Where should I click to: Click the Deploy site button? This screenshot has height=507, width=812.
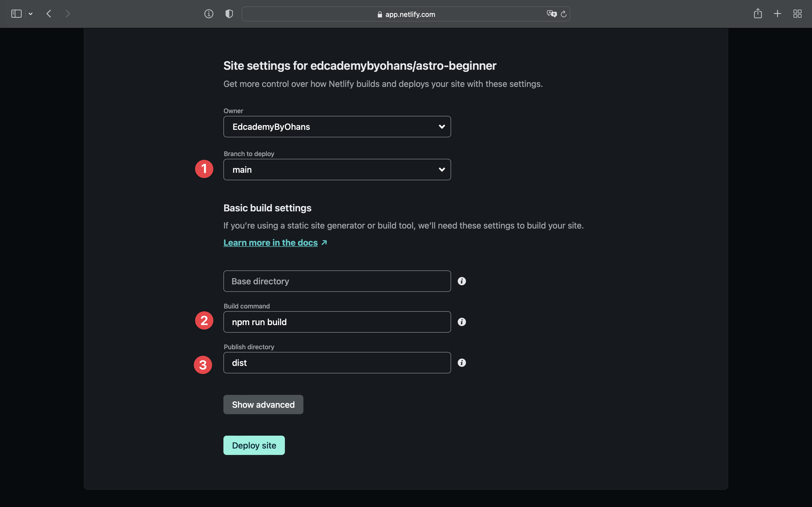coord(254,445)
